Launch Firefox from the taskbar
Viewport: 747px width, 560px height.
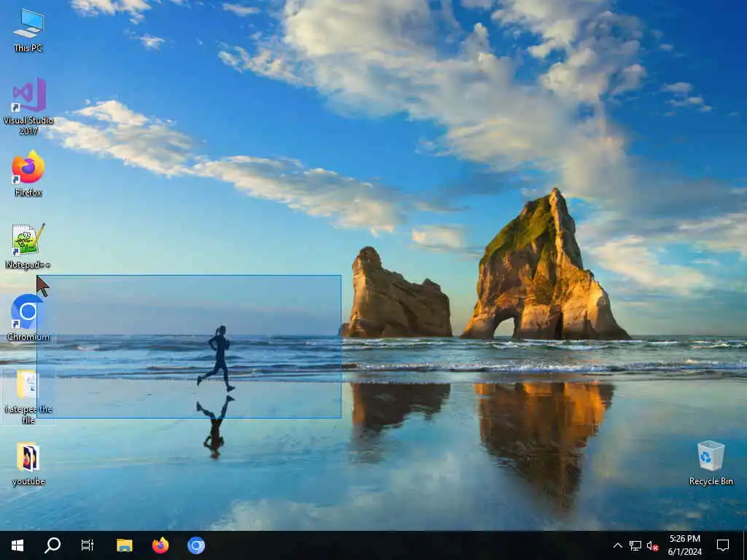pos(160,545)
